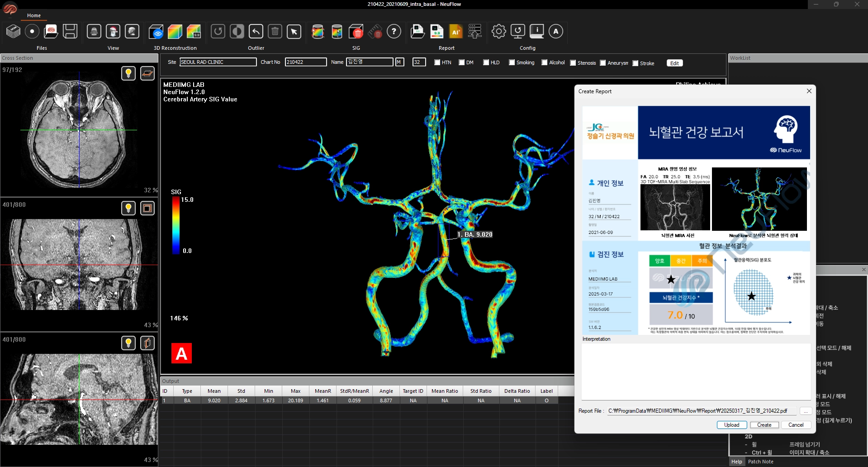868x467 pixels.
Task: Tick the Aneurysm checkbox
Action: pos(602,63)
